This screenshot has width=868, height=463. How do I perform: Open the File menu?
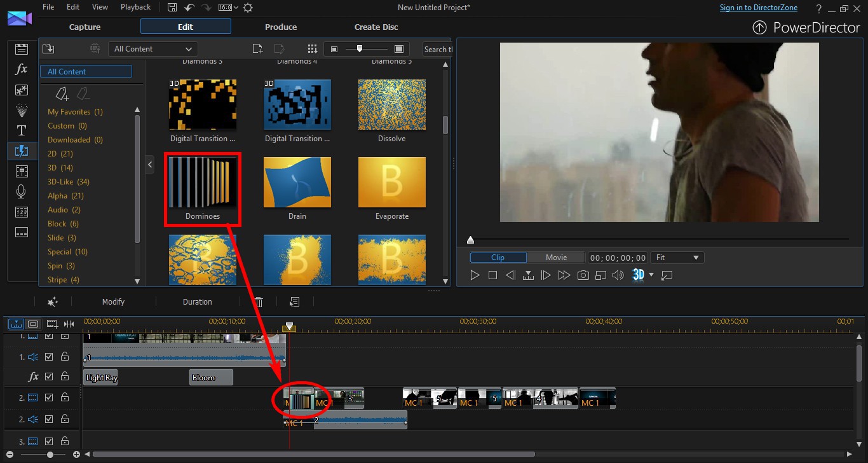48,7
